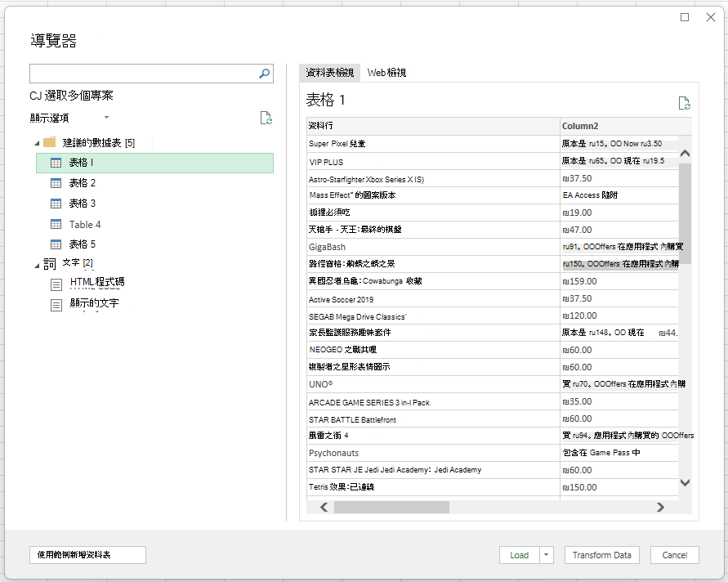The height and width of the screenshot is (582, 728).
Task: Switch to the 資料表檢視 tab
Action: point(329,73)
